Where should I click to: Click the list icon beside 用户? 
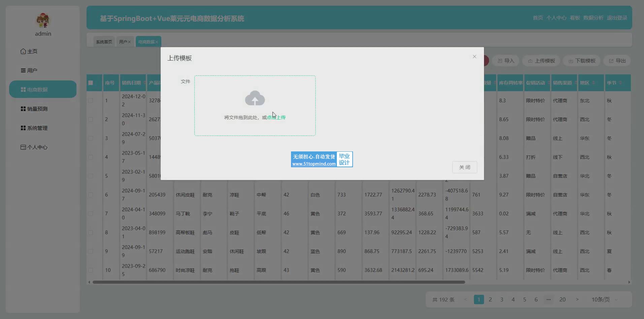point(23,71)
